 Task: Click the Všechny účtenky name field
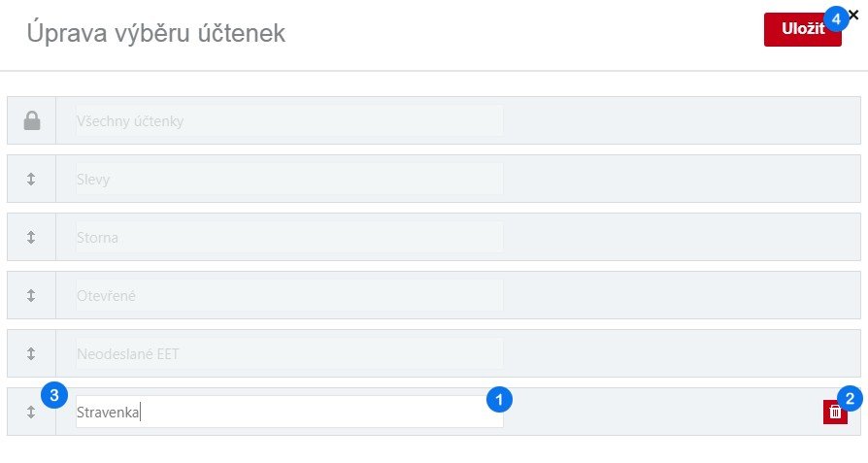point(289,120)
